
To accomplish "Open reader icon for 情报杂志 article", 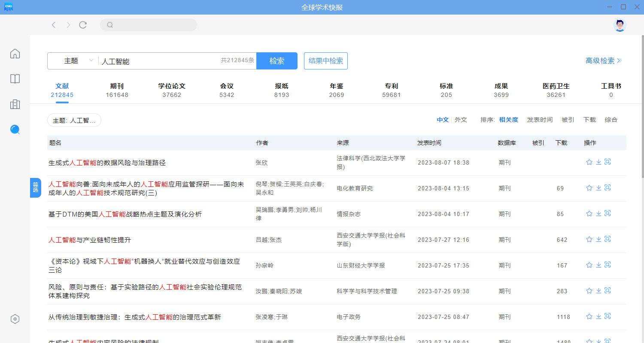I will point(608,213).
